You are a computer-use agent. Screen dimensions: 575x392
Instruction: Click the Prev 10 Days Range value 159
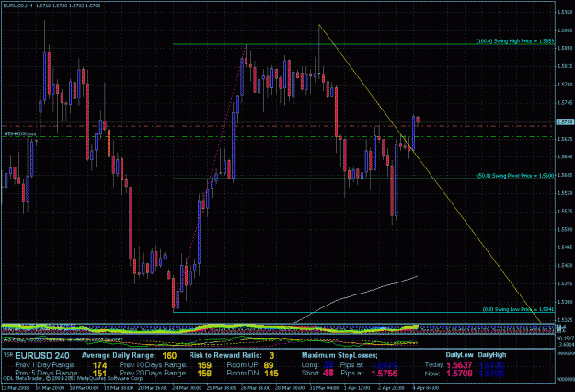pyautogui.click(x=204, y=365)
